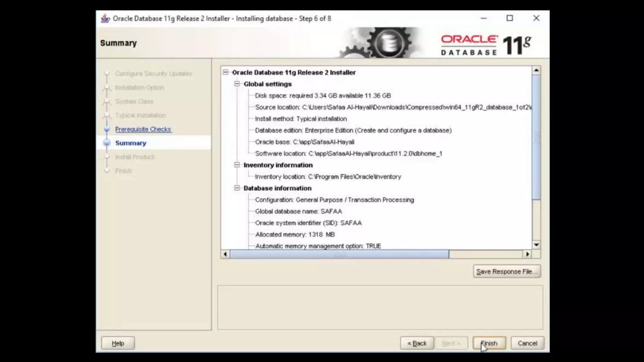This screenshot has height=362, width=644.
Task: Click the Prerequisite Checks step bullet icon
Action: (x=107, y=129)
